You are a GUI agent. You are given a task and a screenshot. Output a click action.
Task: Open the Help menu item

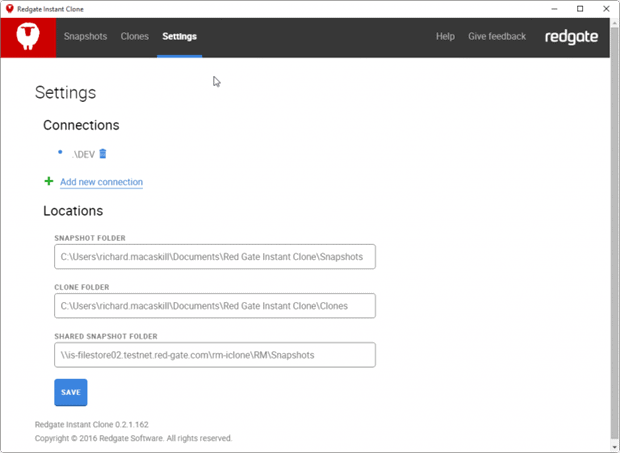(445, 36)
